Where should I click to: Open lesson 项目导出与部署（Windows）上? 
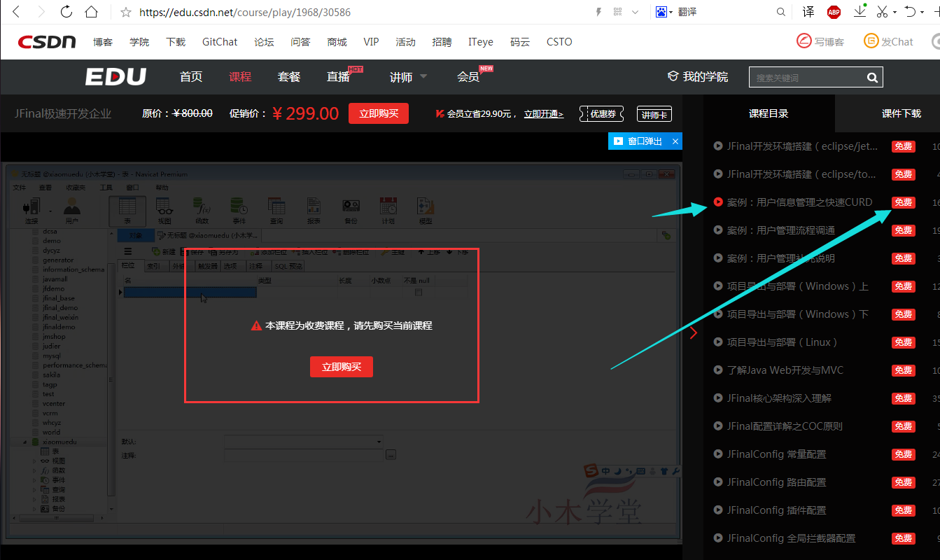click(x=798, y=286)
